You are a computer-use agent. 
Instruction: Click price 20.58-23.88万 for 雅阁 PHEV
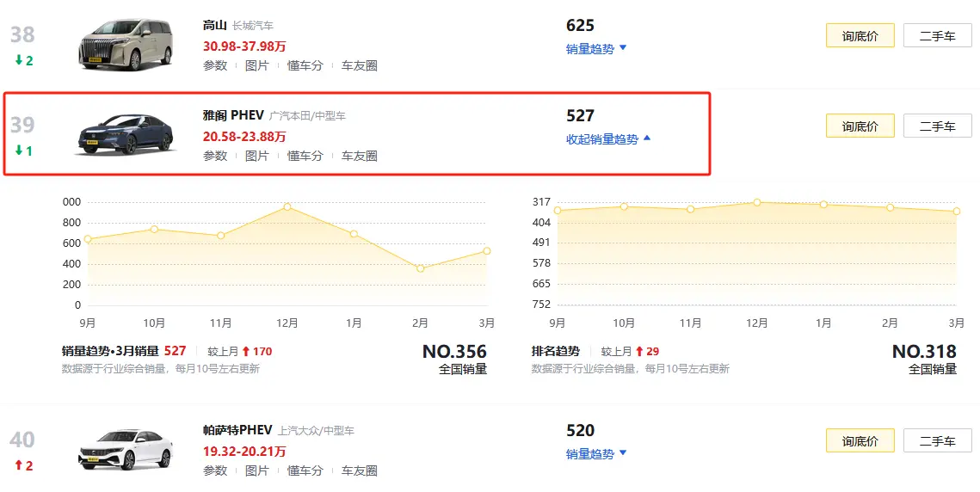pos(244,136)
